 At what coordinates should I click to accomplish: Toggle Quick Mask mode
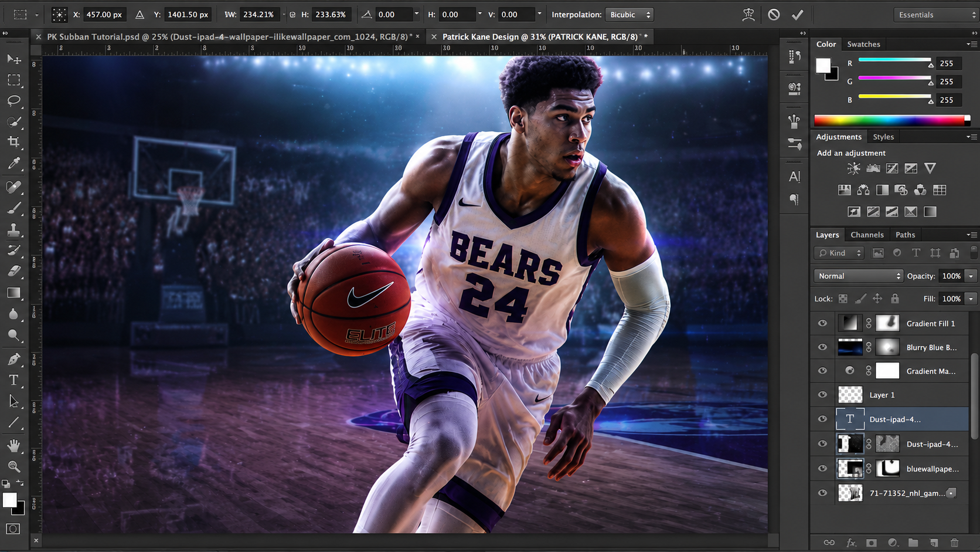click(13, 529)
